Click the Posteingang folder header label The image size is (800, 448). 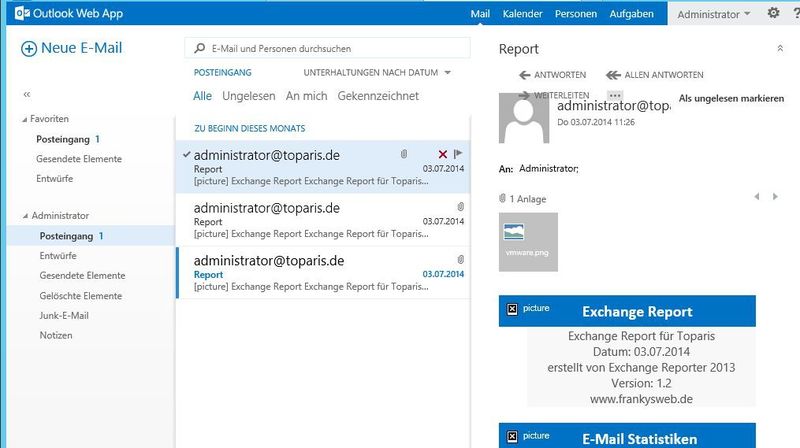(222, 72)
